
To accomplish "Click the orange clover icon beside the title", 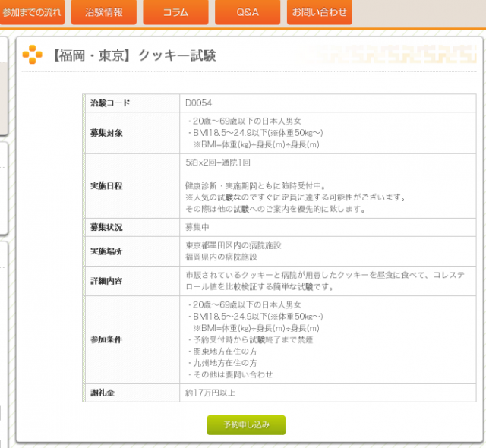I will pyautogui.click(x=33, y=55).
